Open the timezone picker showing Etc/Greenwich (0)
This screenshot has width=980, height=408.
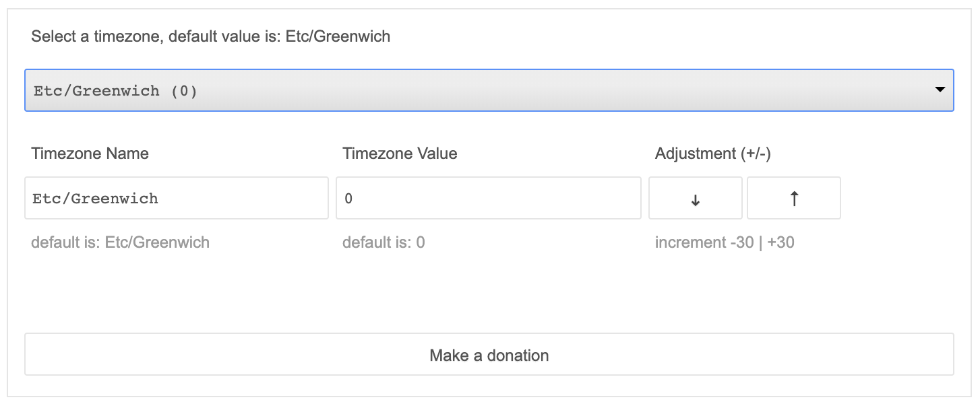point(490,90)
